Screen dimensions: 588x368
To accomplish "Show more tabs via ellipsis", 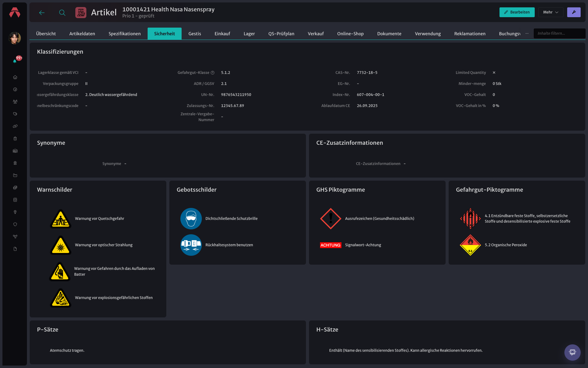I will 527,33.
